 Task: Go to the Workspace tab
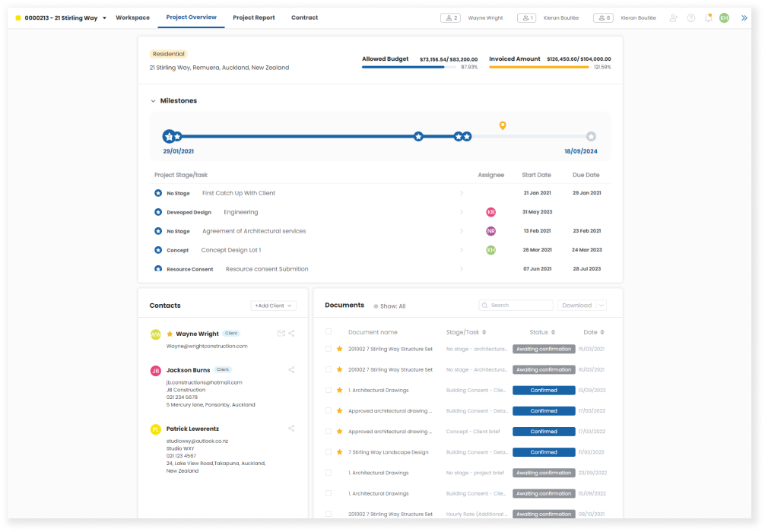pos(133,17)
